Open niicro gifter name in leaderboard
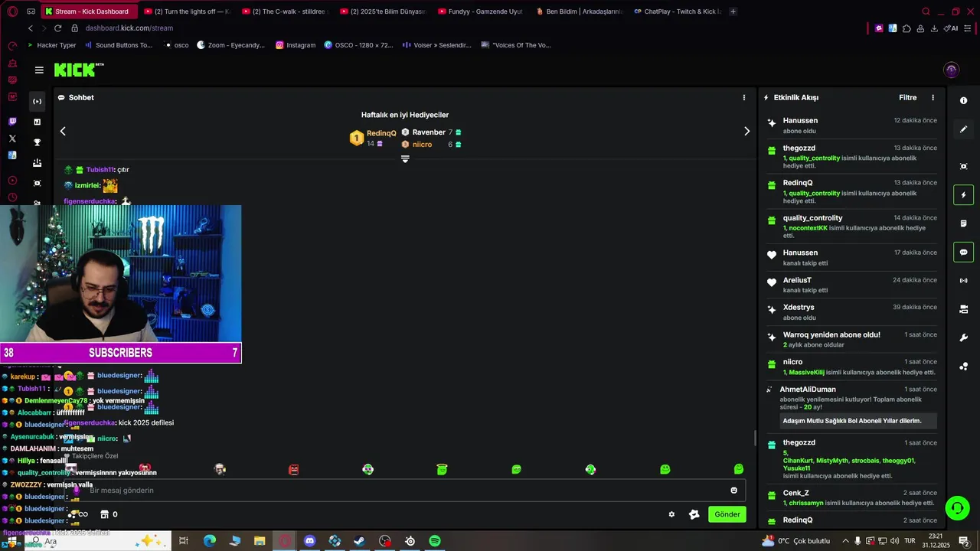The height and width of the screenshot is (551, 980). (422, 144)
